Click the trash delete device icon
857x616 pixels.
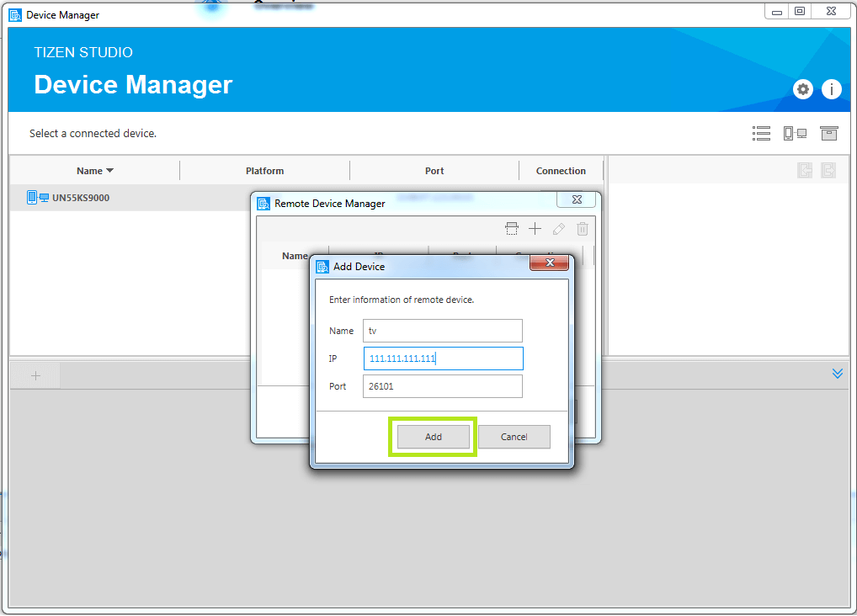pos(582,228)
